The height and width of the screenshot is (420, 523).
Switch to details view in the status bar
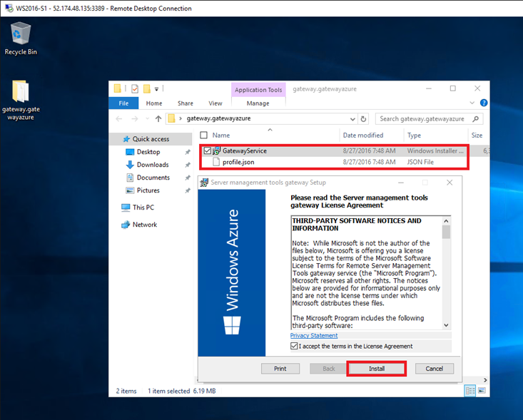pyautogui.click(x=470, y=391)
